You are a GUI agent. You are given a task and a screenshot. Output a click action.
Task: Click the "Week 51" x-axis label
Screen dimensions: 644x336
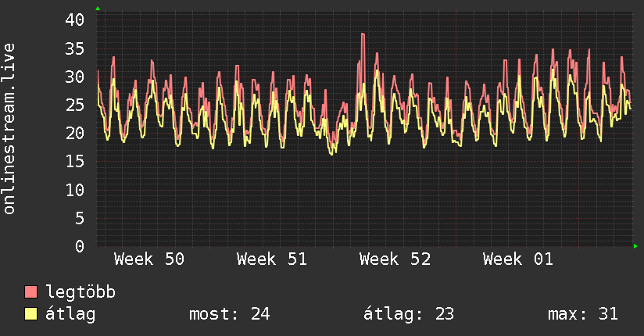pos(272,259)
